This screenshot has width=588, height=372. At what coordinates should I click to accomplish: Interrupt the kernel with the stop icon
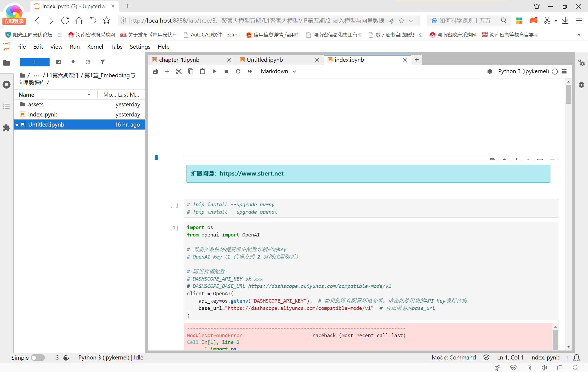pos(226,71)
